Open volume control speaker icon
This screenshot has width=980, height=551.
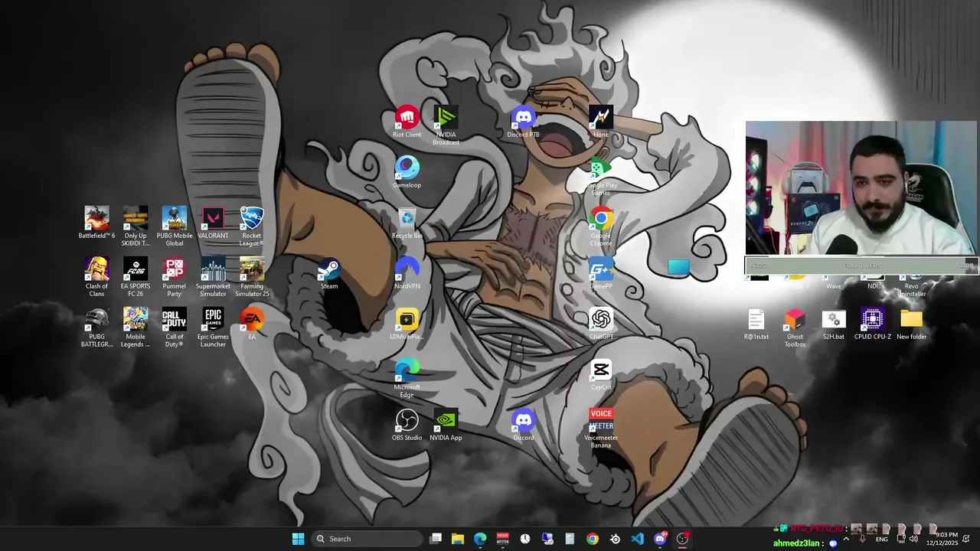click(x=913, y=539)
